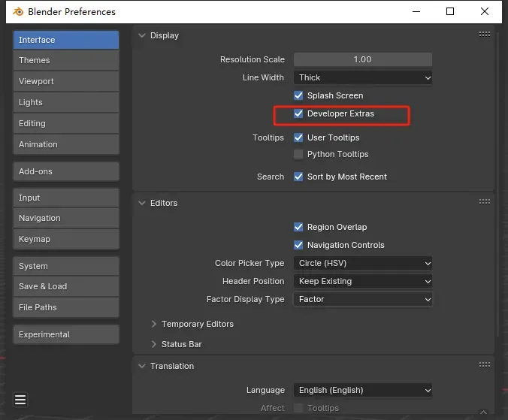
Task: Select the Interface tab
Action: 66,40
